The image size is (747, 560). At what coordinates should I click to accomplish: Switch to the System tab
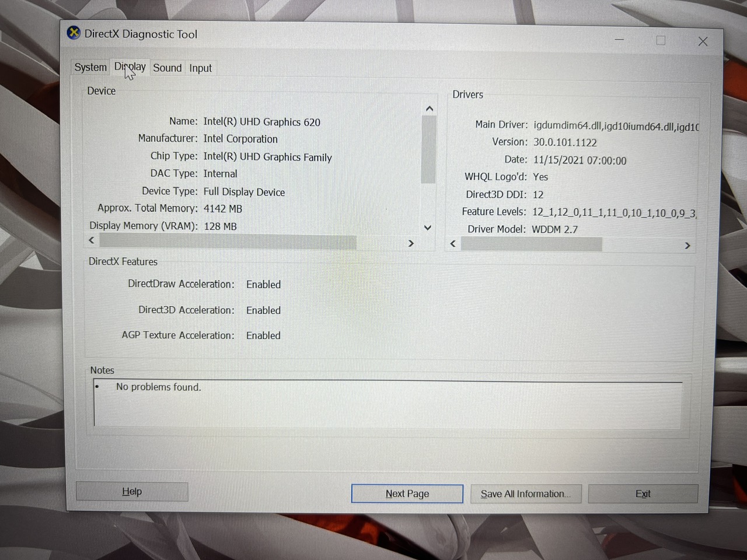tap(89, 67)
